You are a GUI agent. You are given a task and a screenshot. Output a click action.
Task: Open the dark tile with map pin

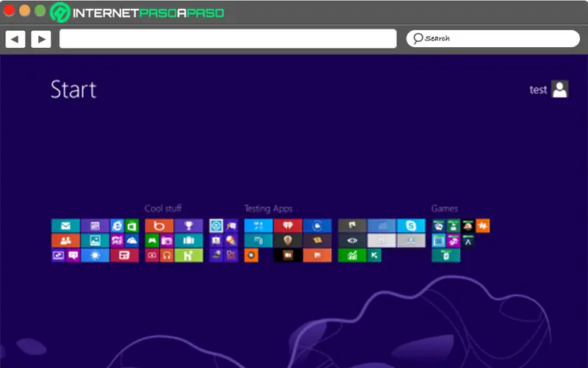click(287, 241)
